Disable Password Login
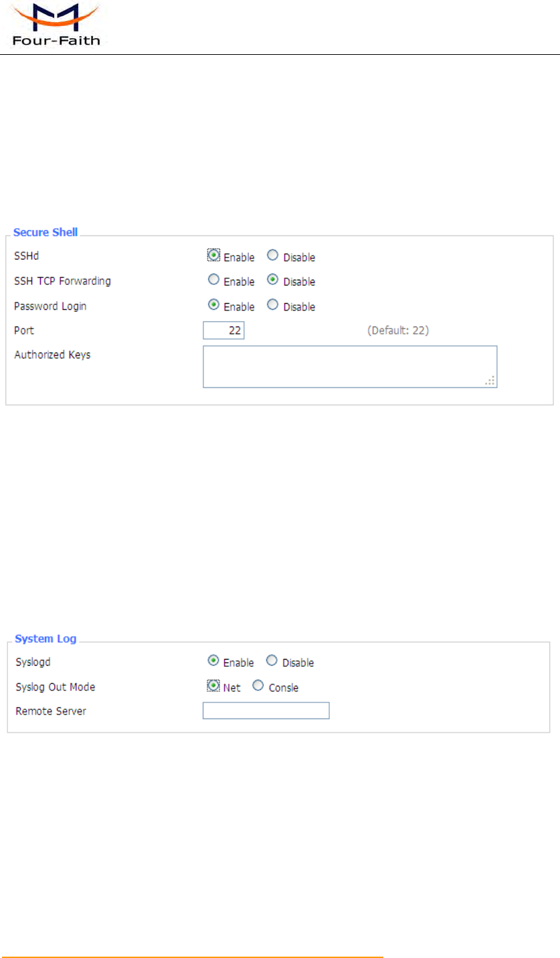This screenshot has width=560, height=958. [272, 305]
